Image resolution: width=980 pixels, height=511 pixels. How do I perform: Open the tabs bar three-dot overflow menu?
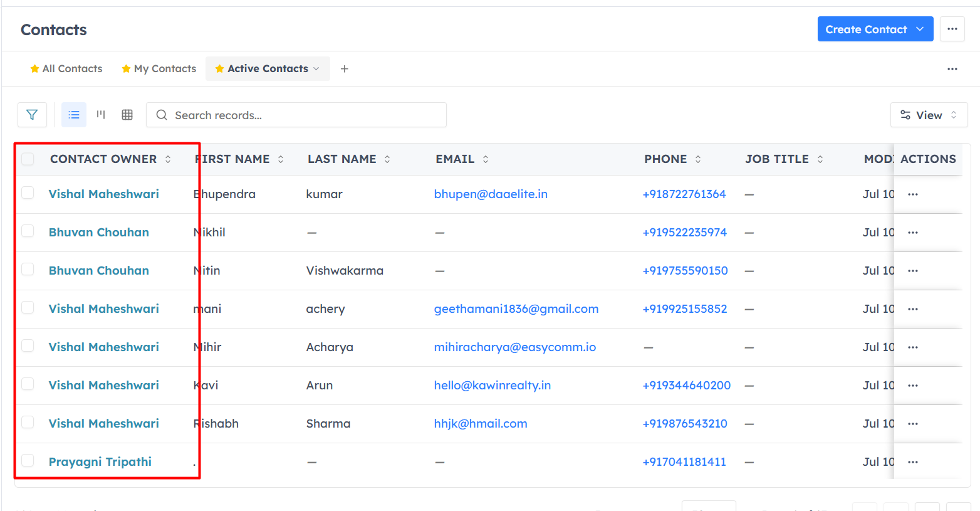point(952,69)
